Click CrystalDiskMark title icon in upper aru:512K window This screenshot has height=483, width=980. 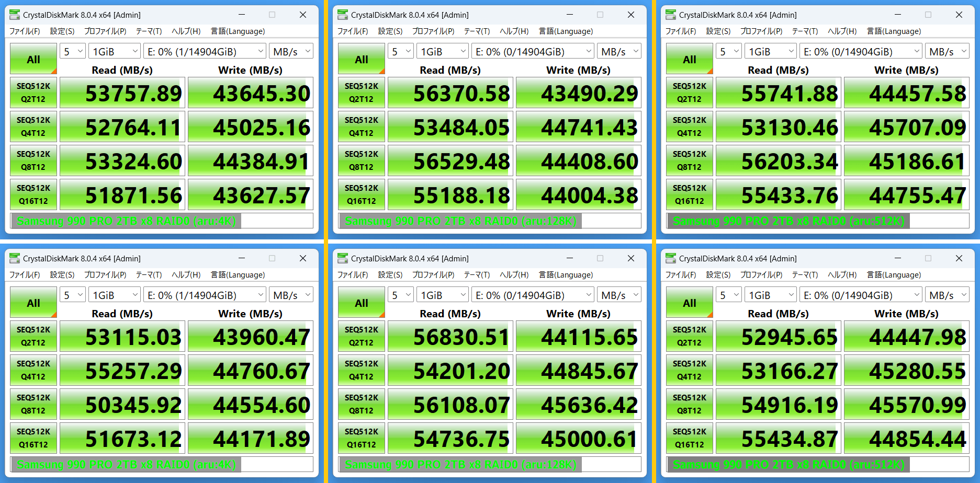pos(671,15)
